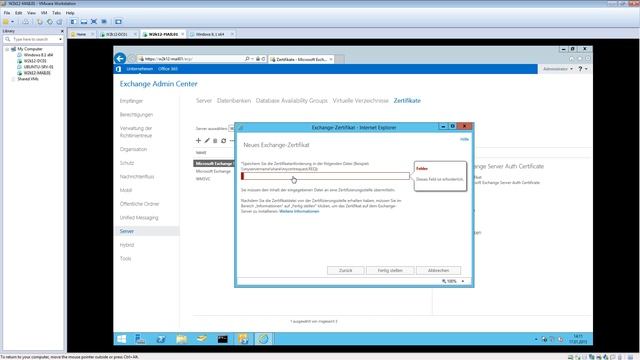Click the refresh icon in IE address bar

point(263,59)
